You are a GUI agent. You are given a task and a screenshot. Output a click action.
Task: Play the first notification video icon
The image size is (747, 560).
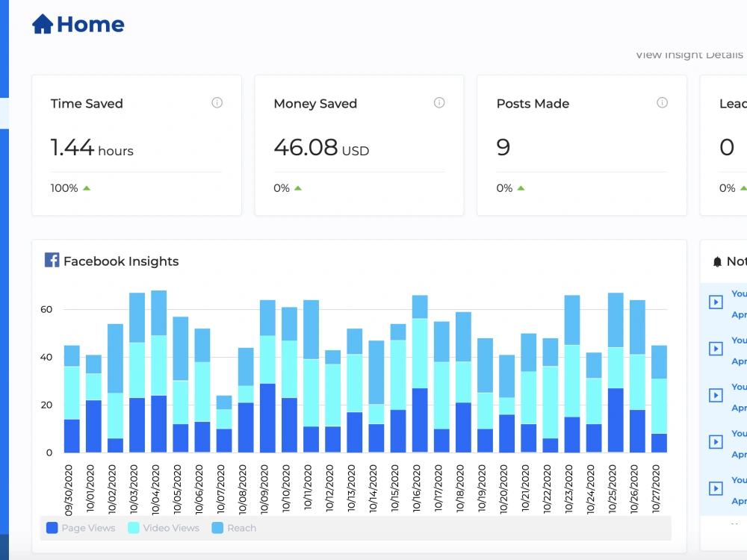[x=716, y=302]
